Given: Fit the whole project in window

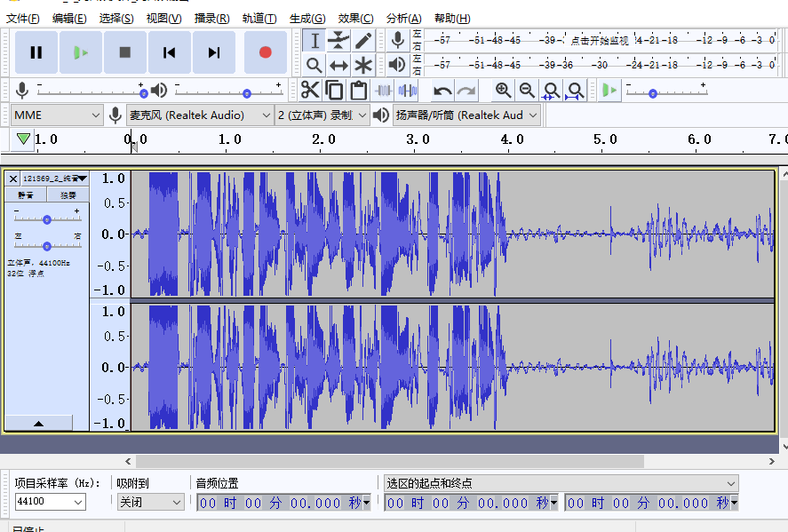Looking at the screenshot, I should pyautogui.click(x=576, y=91).
